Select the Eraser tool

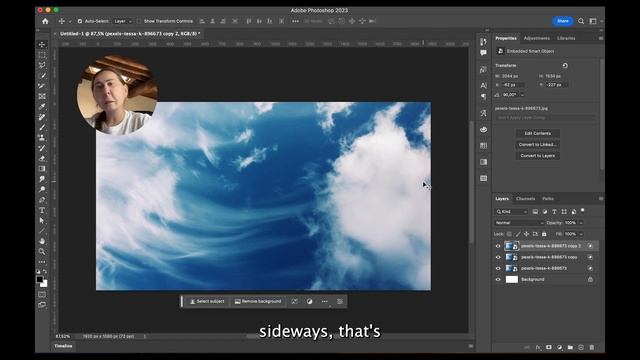42,158
